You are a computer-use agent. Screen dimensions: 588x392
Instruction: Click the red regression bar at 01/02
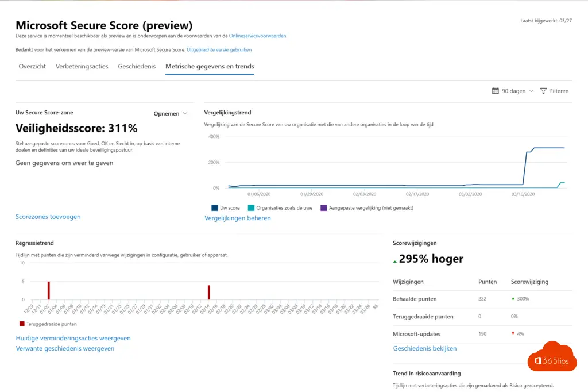pos(49,290)
